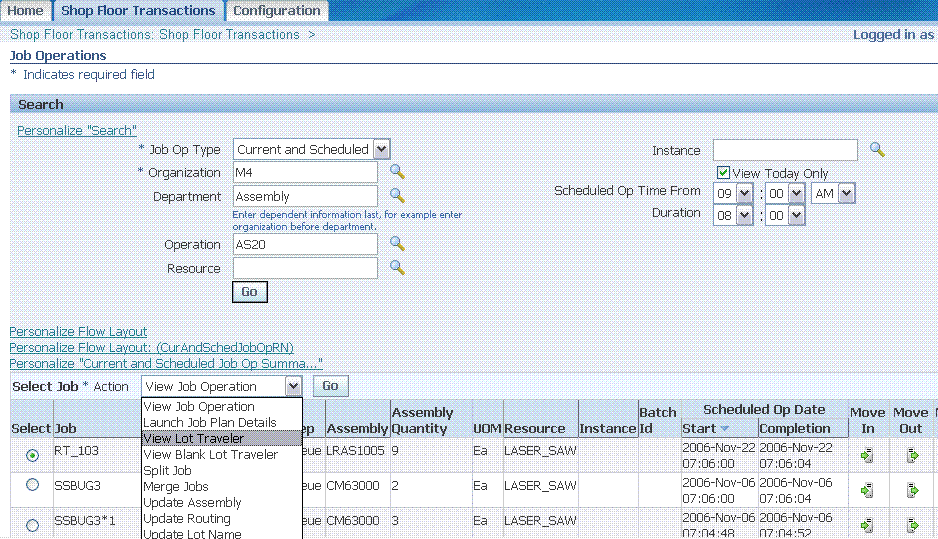This screenshot has height=539, width=938.
Task: Select SSBUG3 job radio button
Action: 32,485
